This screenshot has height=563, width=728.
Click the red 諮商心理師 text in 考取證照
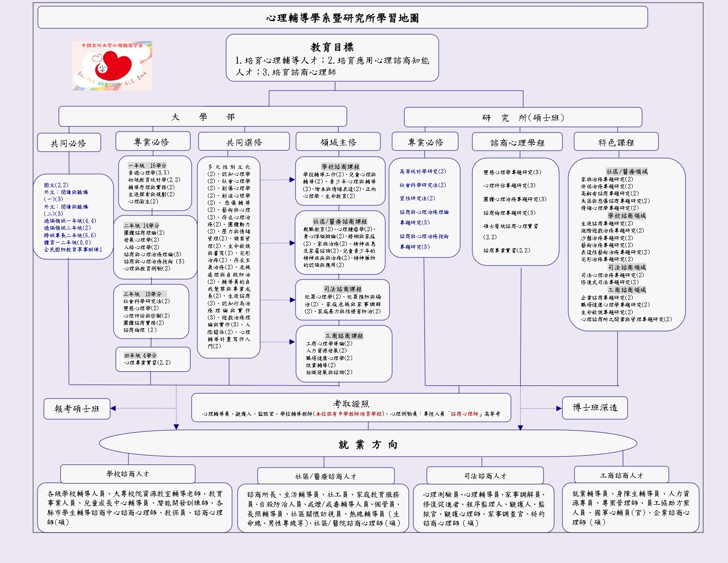click(x=465, y=414)
